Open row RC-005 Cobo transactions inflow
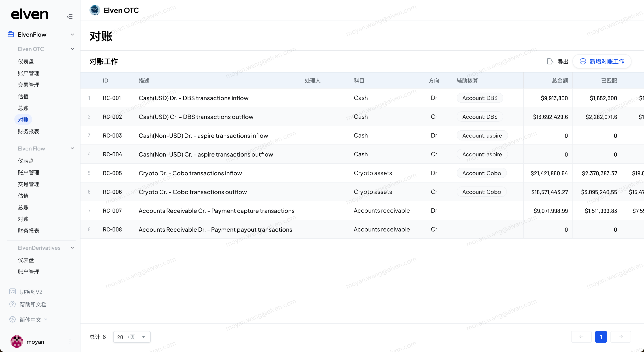This screenshot has height=352, width=644. coord(190,173)
